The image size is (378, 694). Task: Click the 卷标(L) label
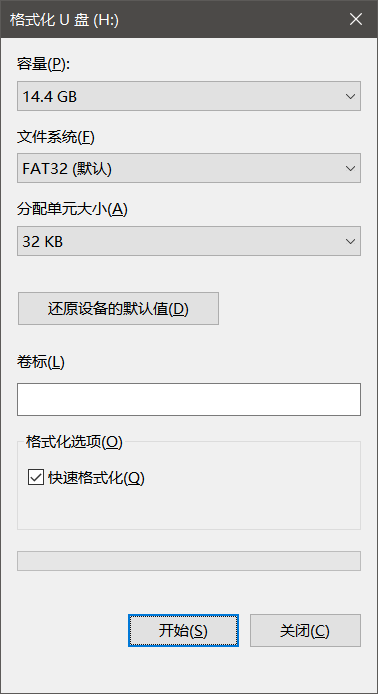[41, 362]
